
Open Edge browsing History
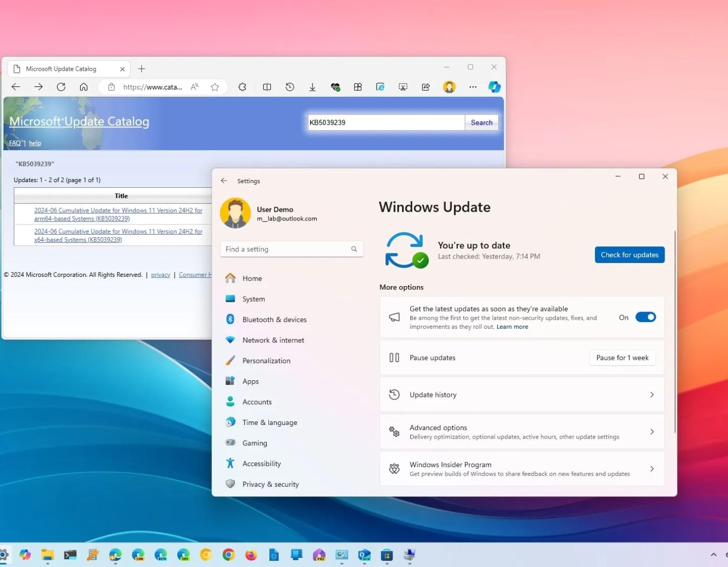pyautogui.click(x=290, y=87)
